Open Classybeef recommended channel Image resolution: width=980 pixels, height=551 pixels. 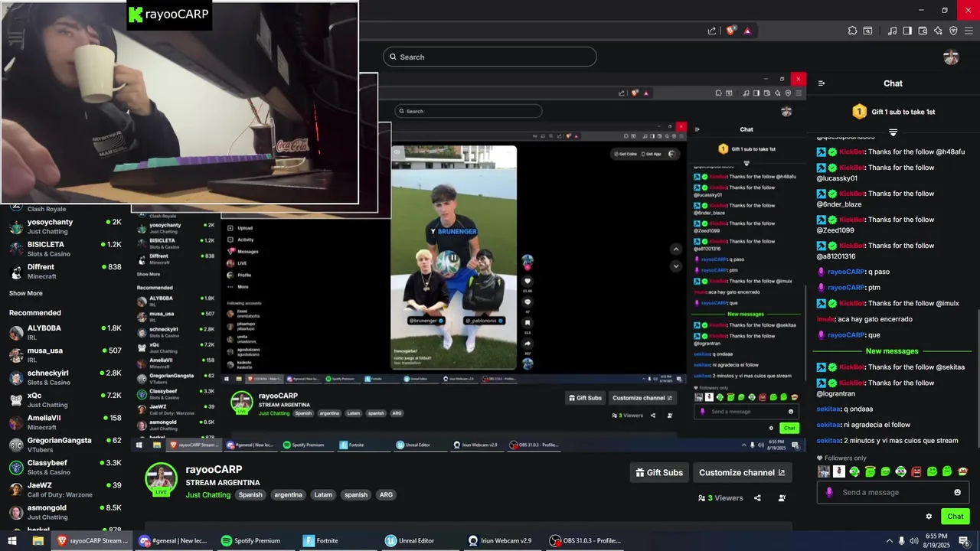tap(65, 468)
